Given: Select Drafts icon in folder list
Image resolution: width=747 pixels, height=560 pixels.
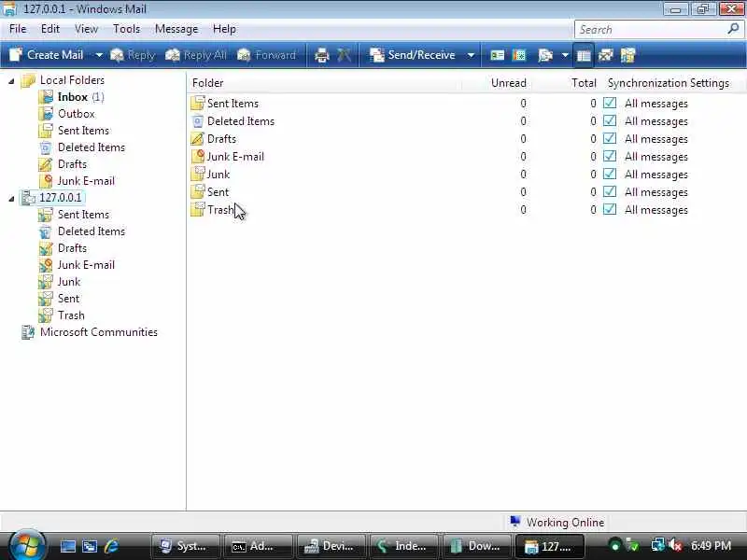Looking at the screenshot, I should point(197,138).
